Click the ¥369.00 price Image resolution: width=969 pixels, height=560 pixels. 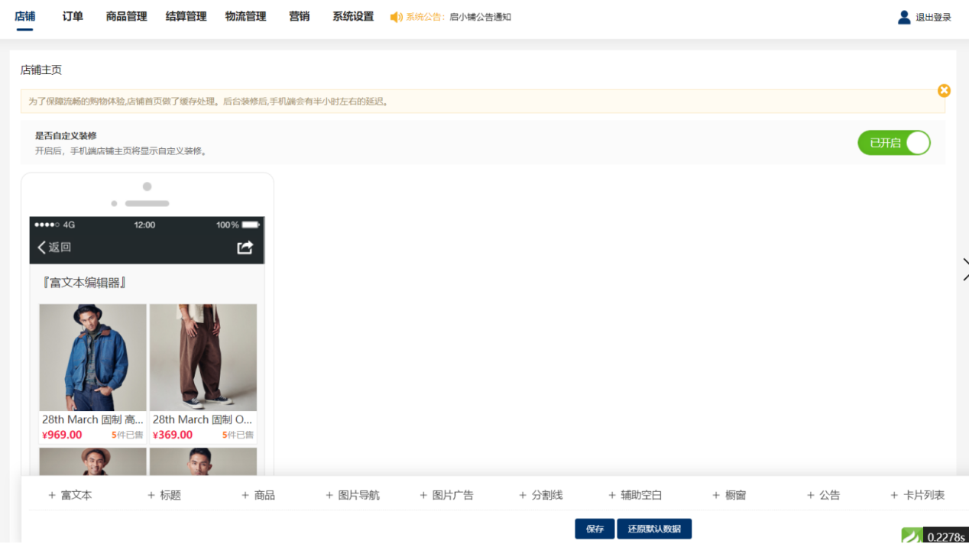(x=173, y=435)
